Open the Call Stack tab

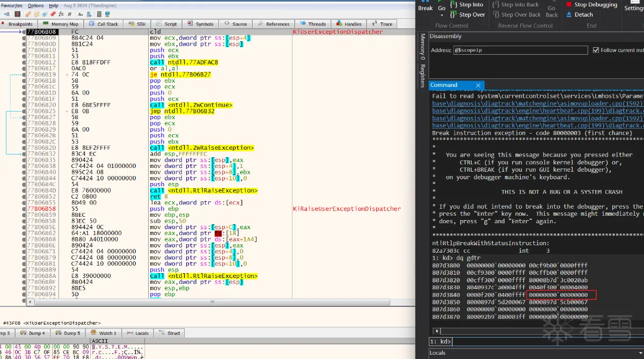point(104,24)
